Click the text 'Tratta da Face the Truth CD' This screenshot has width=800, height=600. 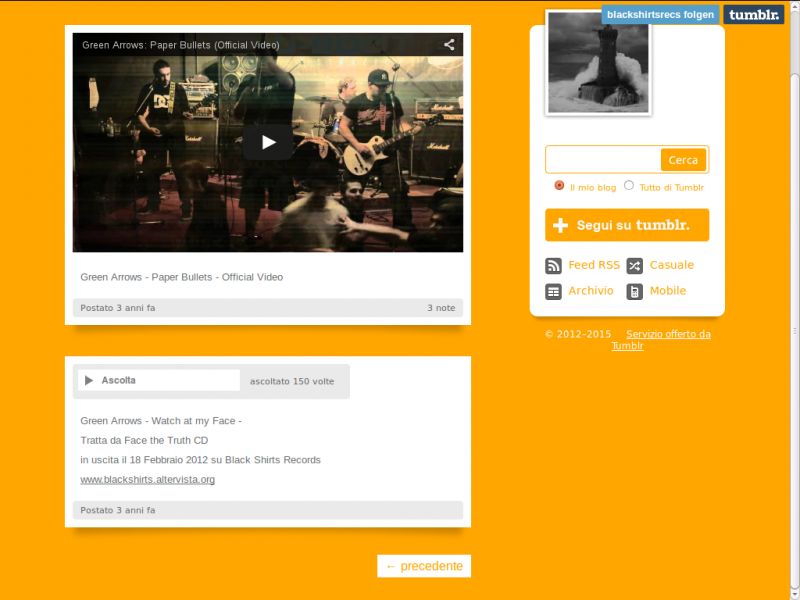point(144,440)
